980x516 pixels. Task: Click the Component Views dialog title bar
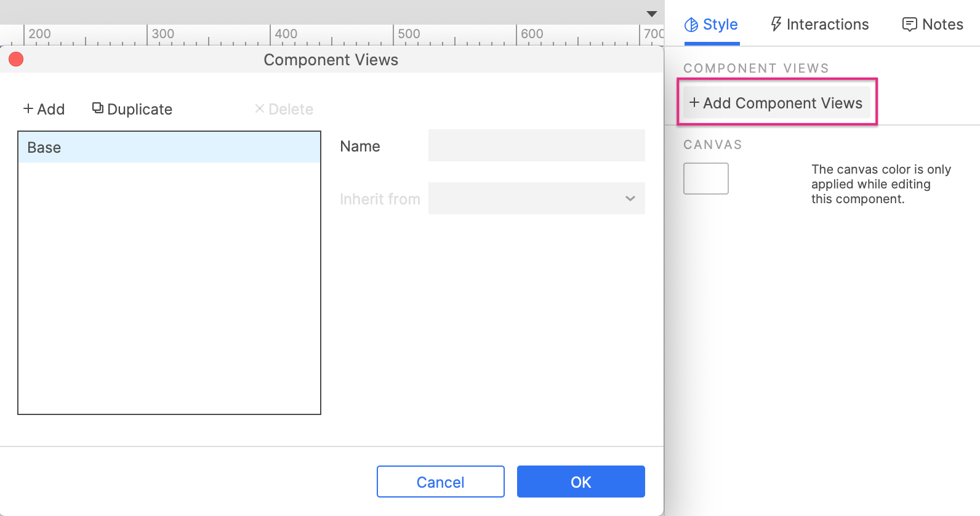[x=331, y=60]
